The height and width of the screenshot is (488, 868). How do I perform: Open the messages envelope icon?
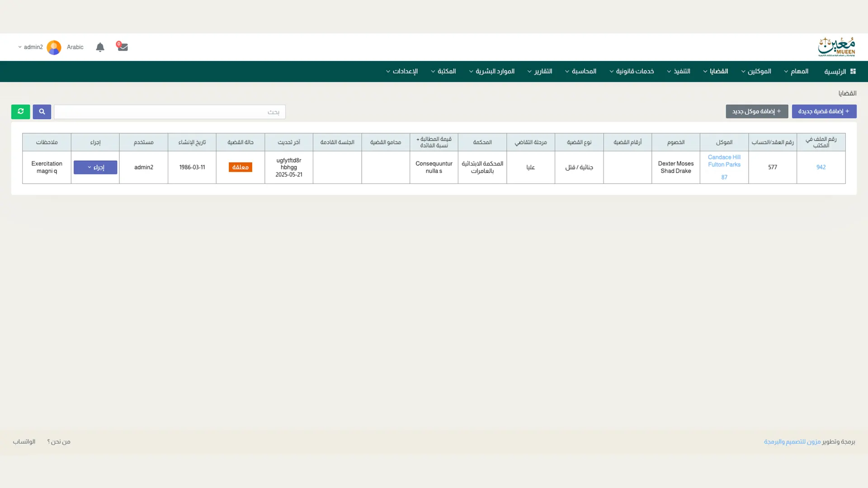click(123, 47)
